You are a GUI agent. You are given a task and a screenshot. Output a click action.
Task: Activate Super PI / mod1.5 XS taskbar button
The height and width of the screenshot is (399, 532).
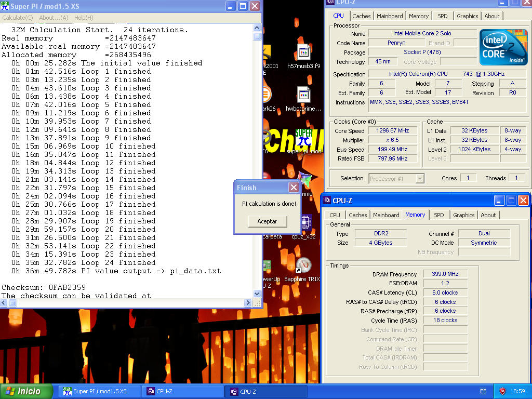pyautogui.click(x=98, y=391)
